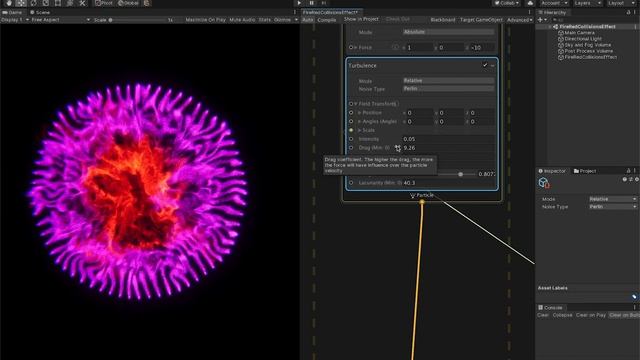Click the Hierarchy add (+) button
The height and width of the screenshot is (360, 640).
540,20
